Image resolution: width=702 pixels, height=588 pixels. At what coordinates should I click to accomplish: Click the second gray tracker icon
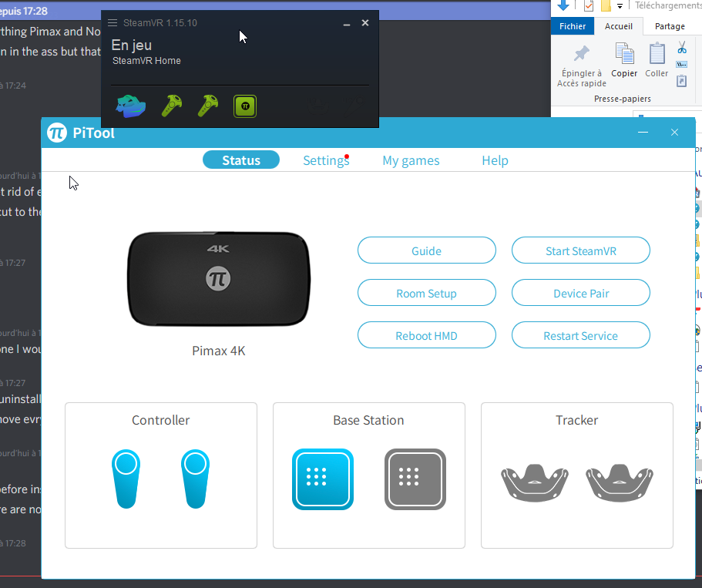620,482
